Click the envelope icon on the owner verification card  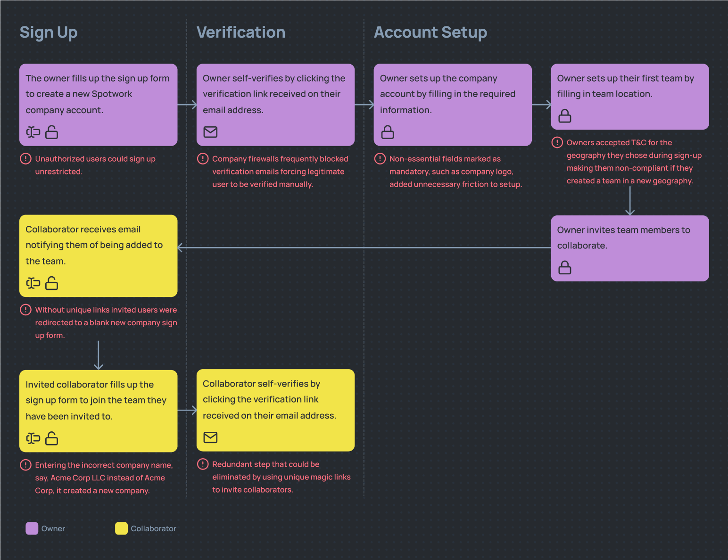210,132
